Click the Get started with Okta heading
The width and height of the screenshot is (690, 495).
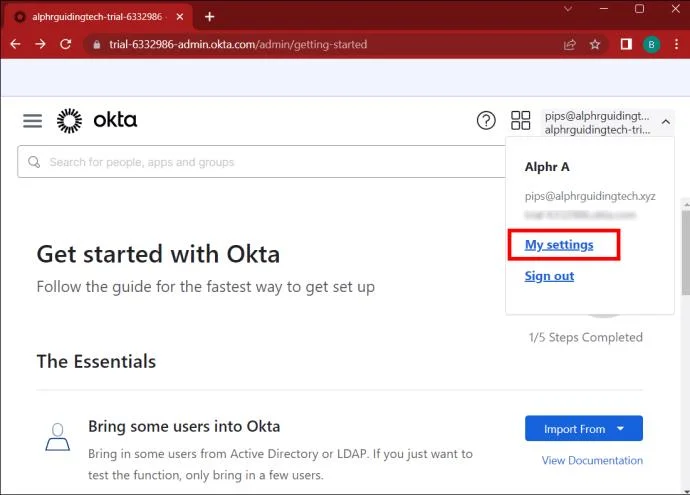click(x=158, y=254)
